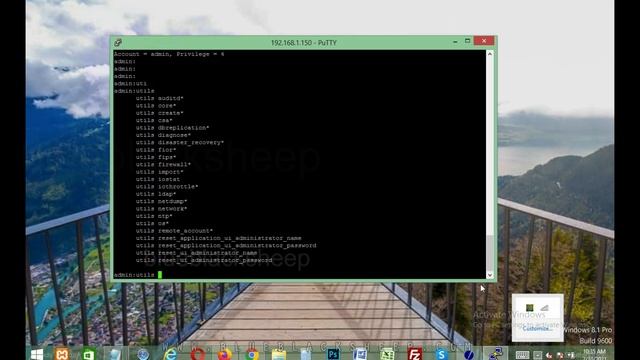Click the 'utils disaster_recovery*' line

180,142
